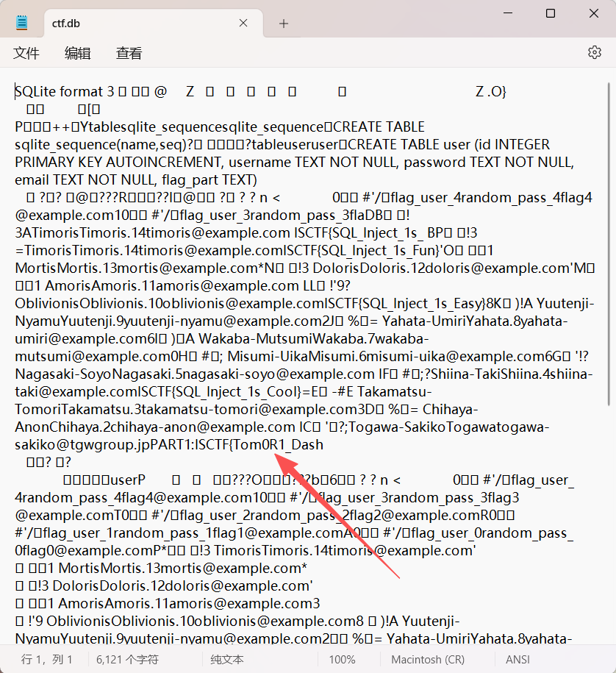Viewport: 616px width, 673px height.
Task: Open the settings gear icon
Action: point(594,52)
